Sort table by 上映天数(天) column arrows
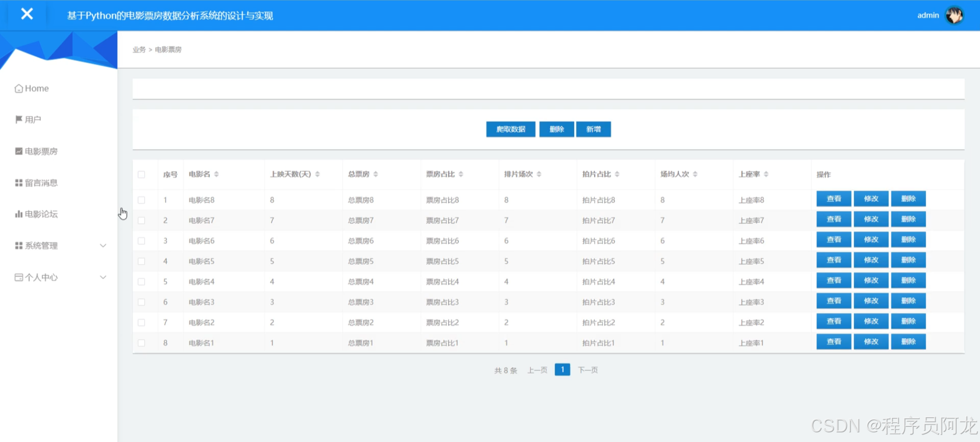The image size is (980, 442). (317, 174)
